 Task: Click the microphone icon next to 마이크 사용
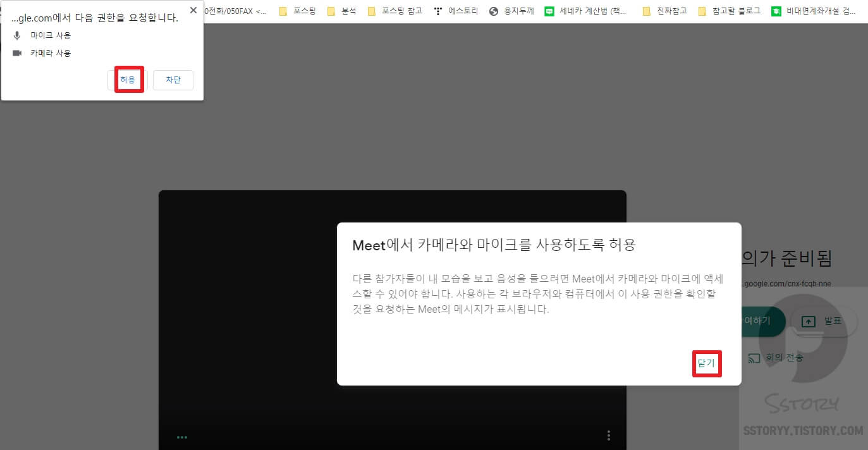coord(17,35)
